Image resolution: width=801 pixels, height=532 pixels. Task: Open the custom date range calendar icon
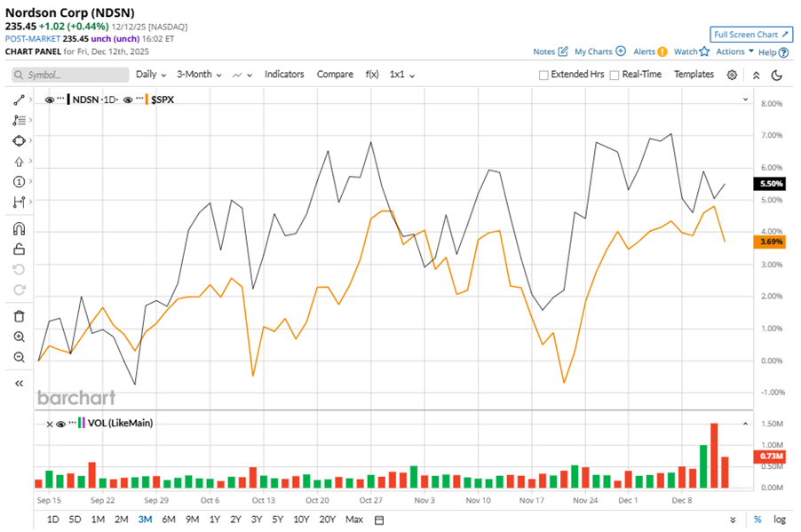click(x=379, y=520)
